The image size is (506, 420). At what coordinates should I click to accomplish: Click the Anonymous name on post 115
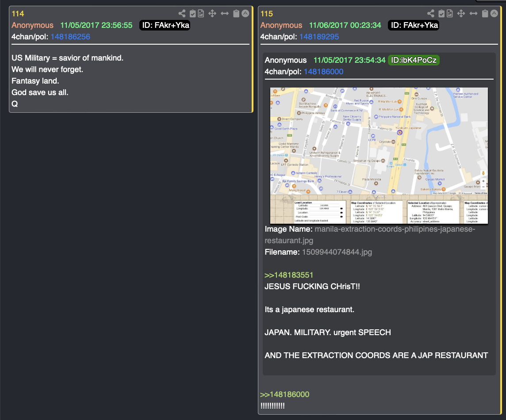(281, 25)
